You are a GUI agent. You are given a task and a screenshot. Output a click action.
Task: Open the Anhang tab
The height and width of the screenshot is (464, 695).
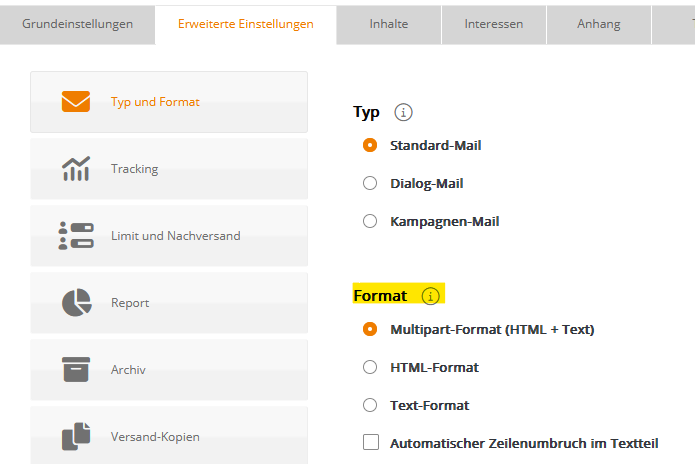(599, 25)
